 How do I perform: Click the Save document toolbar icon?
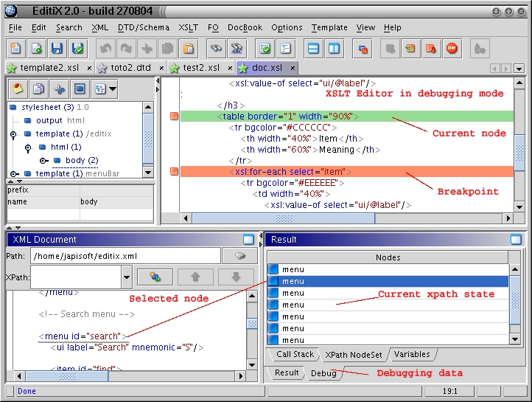(57, 49)
